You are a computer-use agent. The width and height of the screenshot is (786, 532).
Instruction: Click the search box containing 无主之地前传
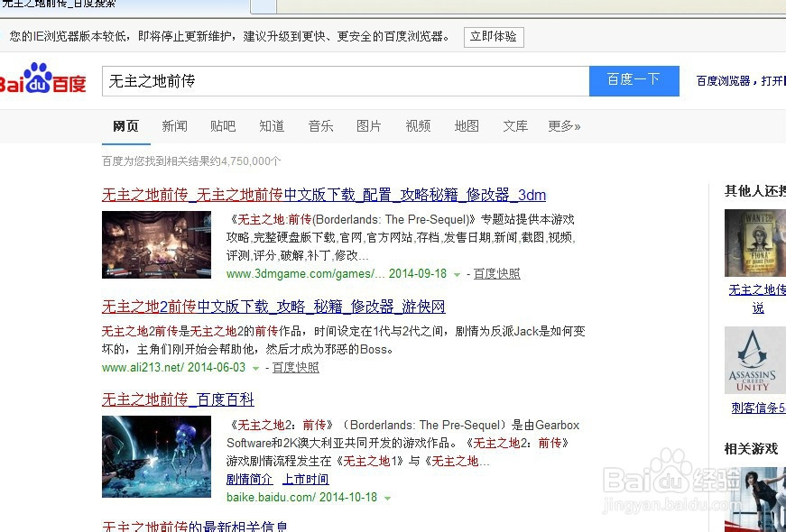[346, 81]
